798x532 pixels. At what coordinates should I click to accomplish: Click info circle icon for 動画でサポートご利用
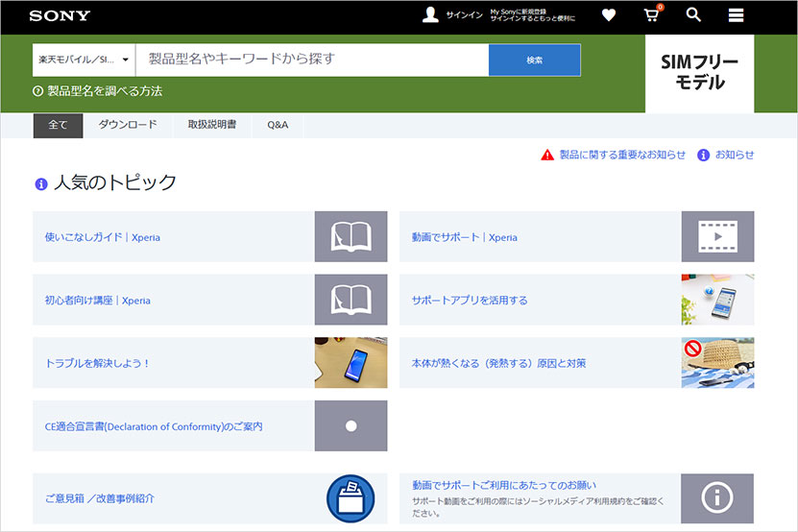pos(717,497)
